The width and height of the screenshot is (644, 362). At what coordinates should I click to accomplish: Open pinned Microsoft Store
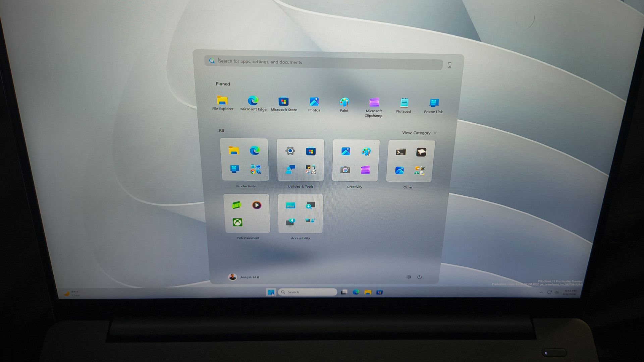pyautogui.click(x=284, y=104)
